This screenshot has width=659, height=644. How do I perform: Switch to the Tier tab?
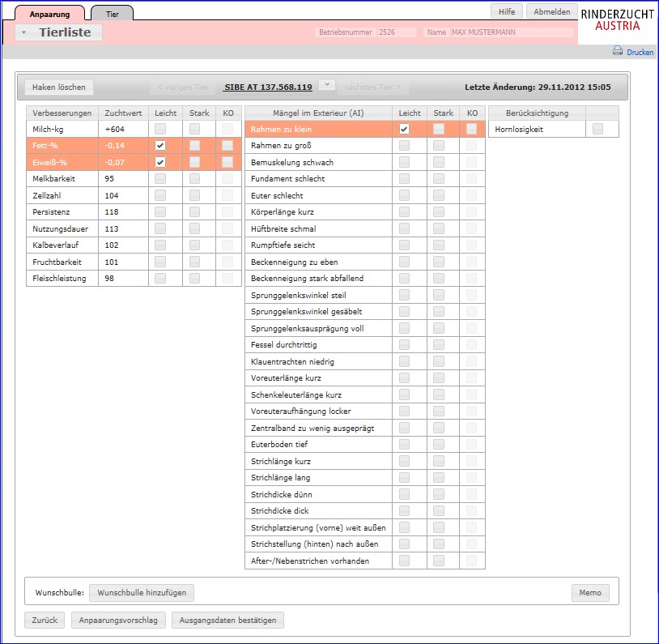113,14
